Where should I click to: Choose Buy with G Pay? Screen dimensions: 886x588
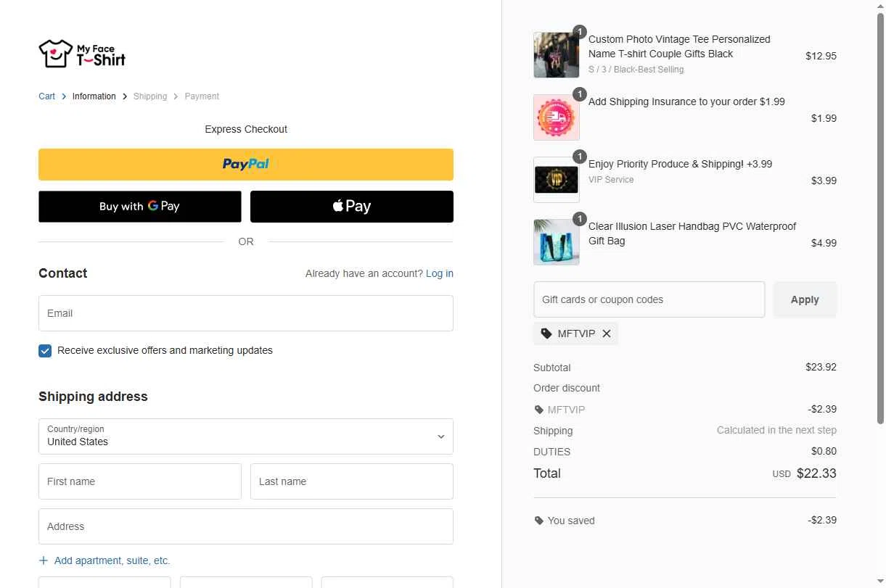(140, 207)
